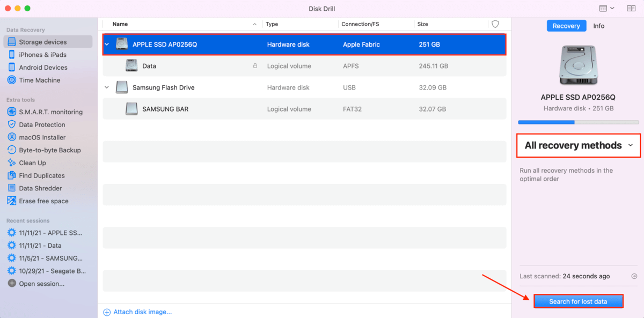This screenshot has width=644, height=318.
Task: Click the Data volume lock icon
Action: coord(255,66)
